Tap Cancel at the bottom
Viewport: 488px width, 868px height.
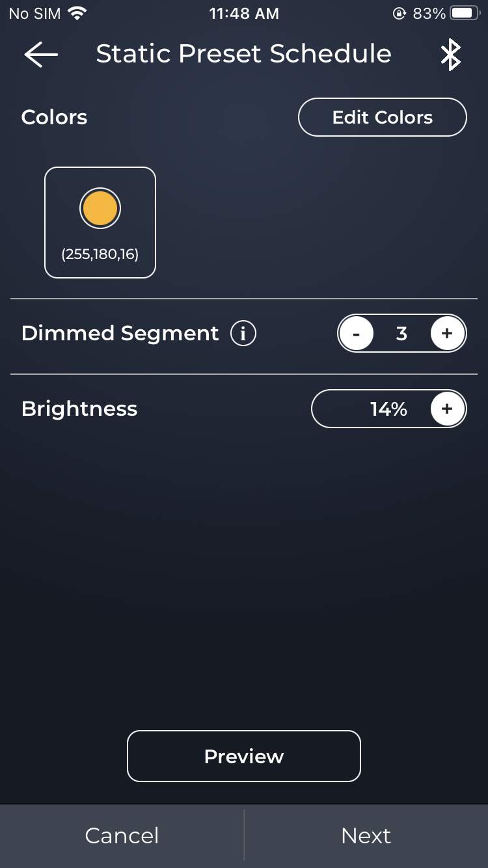tap(122, 835)
